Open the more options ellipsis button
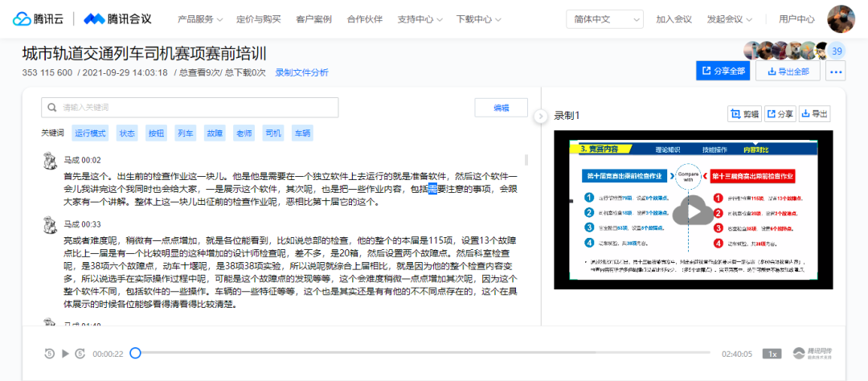 tap(836, 71)
